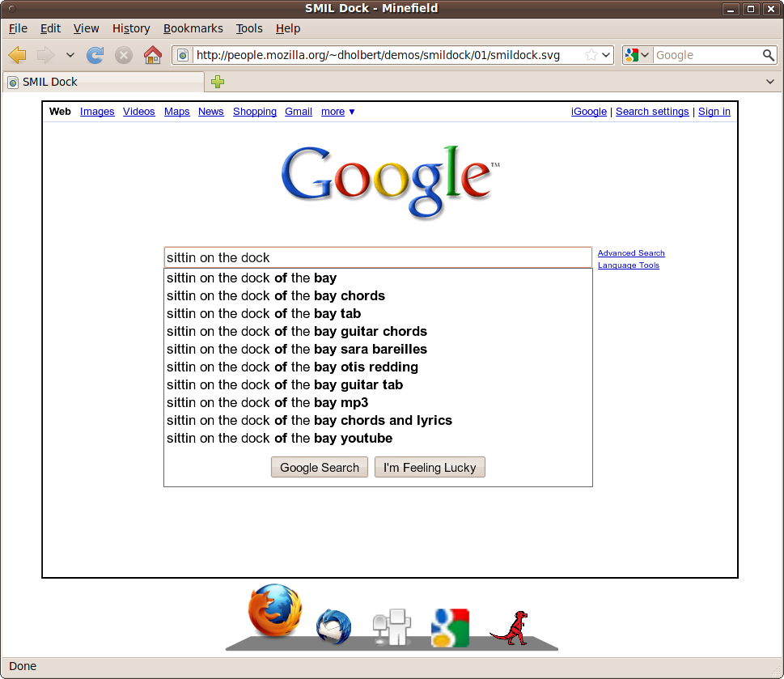Open a new tab with the plus icon
The width and height of the screenshot is (784, 679).
click(218, 82)
